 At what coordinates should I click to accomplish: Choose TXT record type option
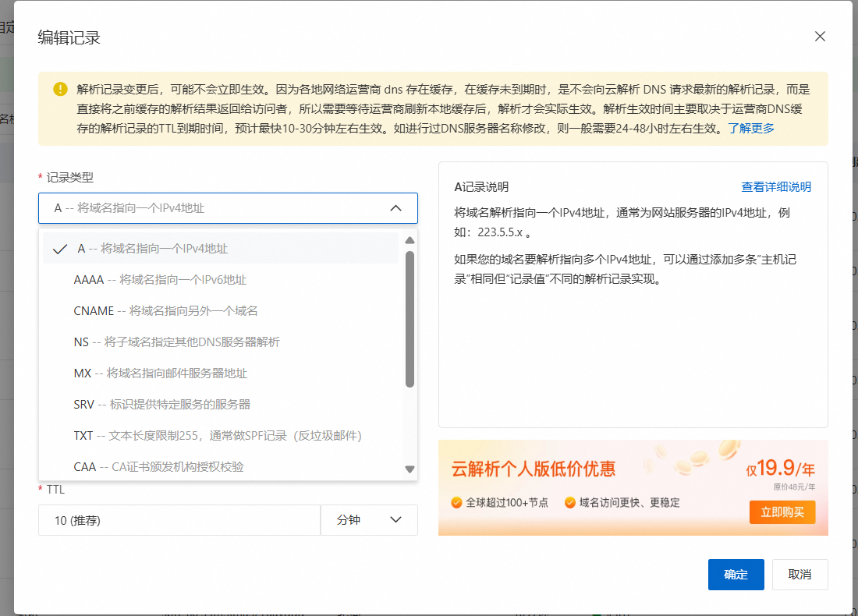point(217,436)
